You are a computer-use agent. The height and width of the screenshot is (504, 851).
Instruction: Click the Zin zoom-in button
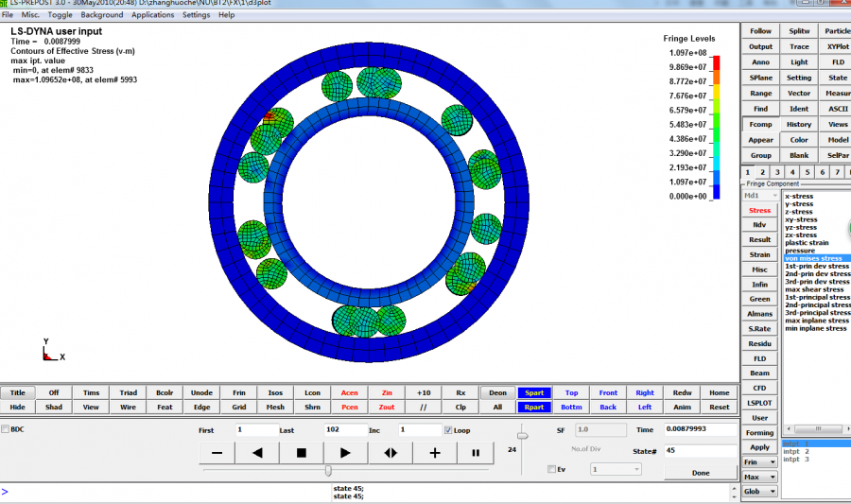[x=387, y=392]
